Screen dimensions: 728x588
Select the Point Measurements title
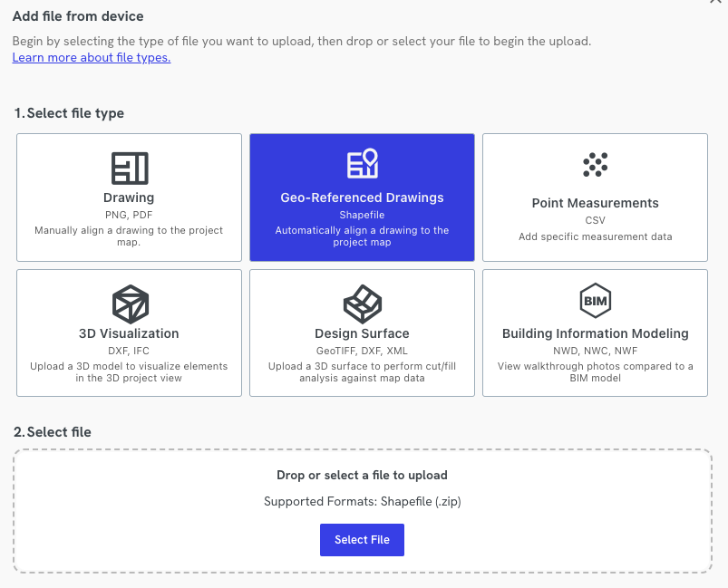(595, 203)
